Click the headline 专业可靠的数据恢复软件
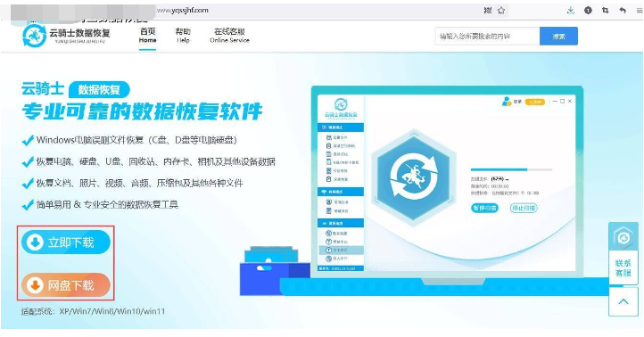 point(142,111)
